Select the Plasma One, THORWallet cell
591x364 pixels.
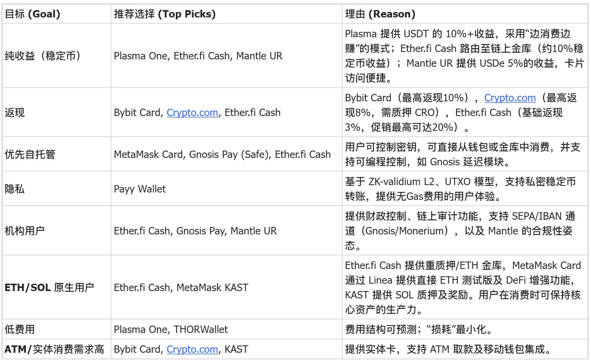click(171, 329)
